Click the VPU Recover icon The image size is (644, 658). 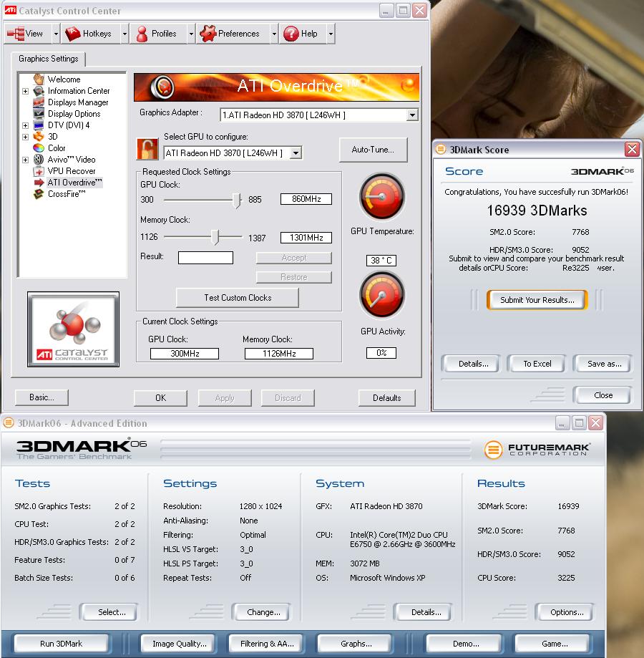click(x=39, y=171)
